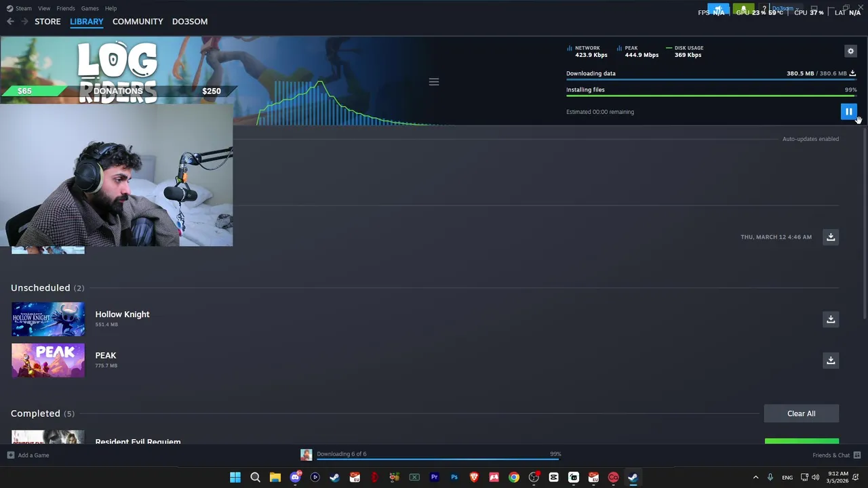Image resolution: width=868 pixels, height=488 pixels.
Task: Open the Help menu
Action: (111, 8)
